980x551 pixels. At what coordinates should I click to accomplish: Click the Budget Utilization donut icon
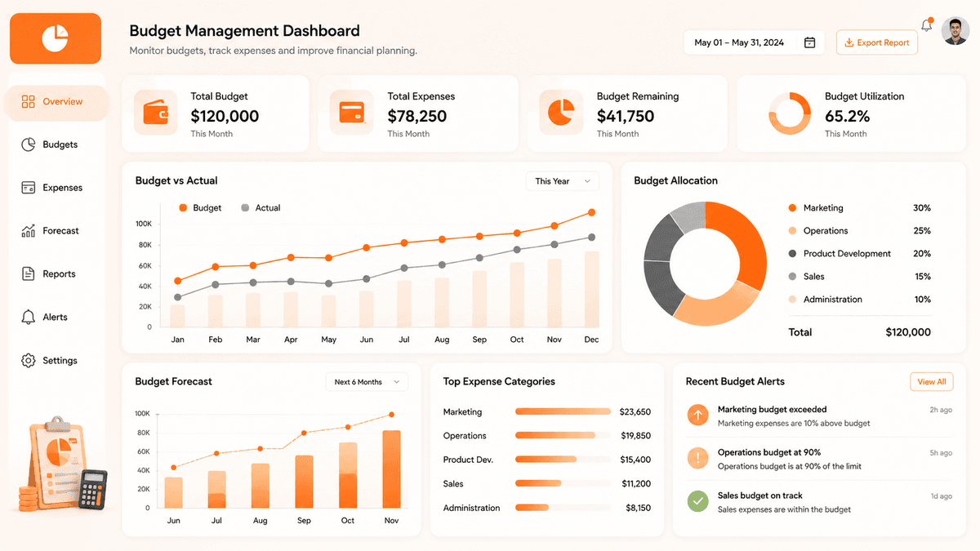tap(790, 113)
